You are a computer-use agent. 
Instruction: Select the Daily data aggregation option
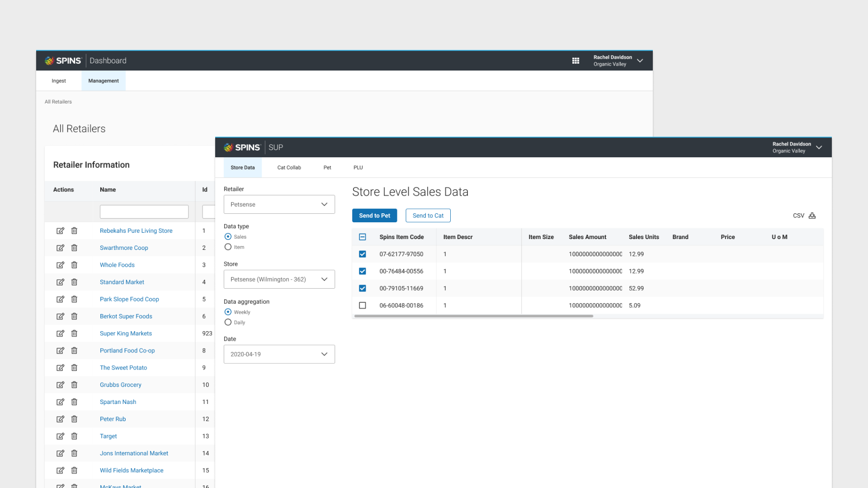[228, 323]
